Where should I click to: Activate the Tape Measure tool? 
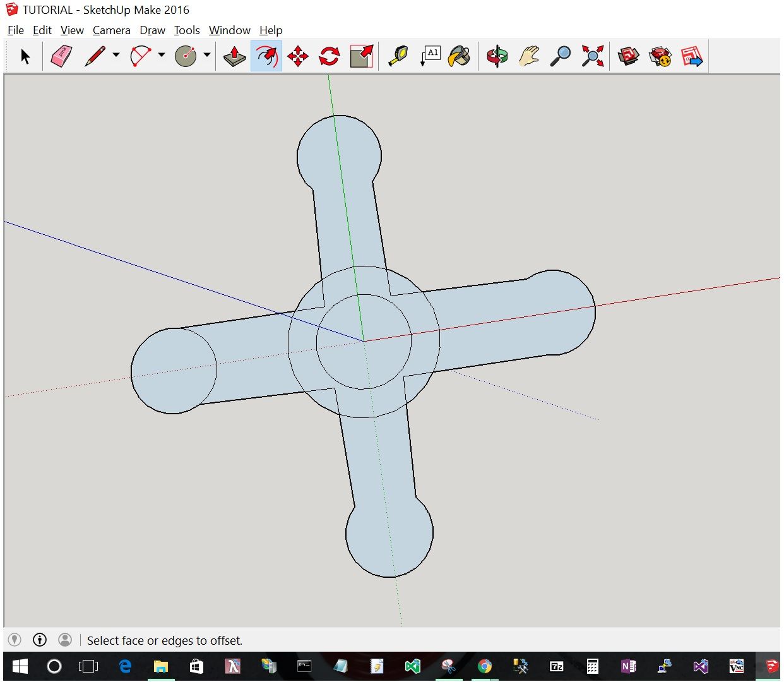coord(398,56)
